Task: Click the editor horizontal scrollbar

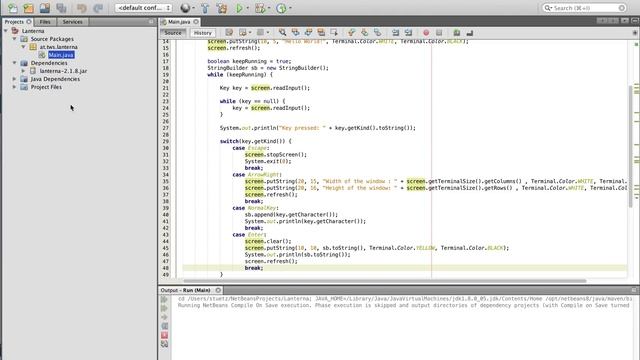Action: click(384, 281)
